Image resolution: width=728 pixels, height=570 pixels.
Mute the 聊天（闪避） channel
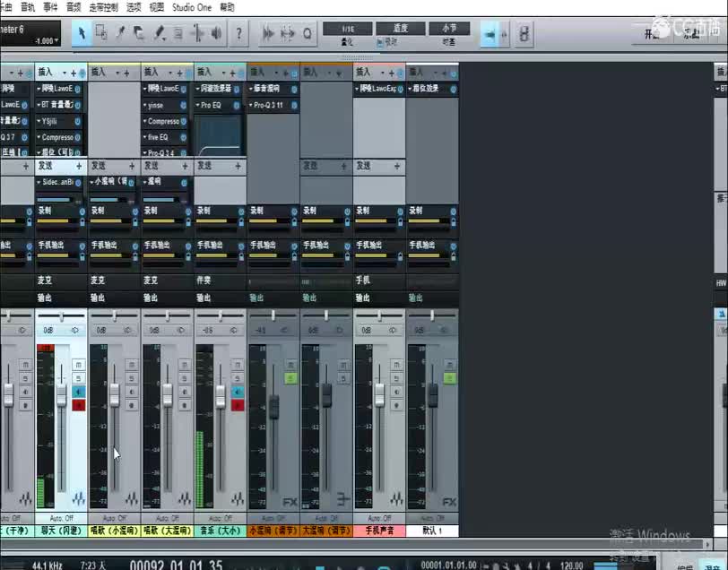tap(79, 365)
